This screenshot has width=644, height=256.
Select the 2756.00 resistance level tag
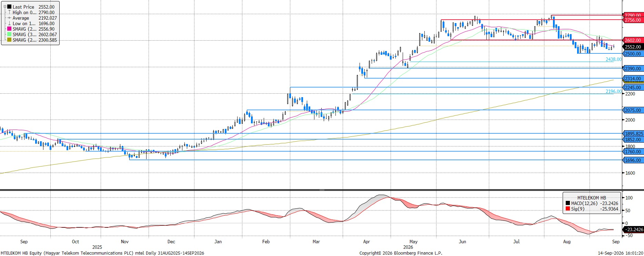pyautogui.click(x=633, y=20)
